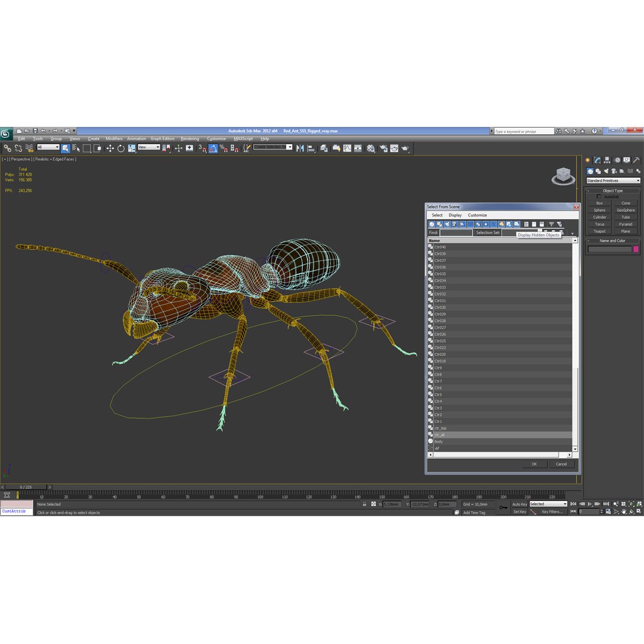Toggle Display Geometry filter in Select From Scene

(x=432, y=224)
